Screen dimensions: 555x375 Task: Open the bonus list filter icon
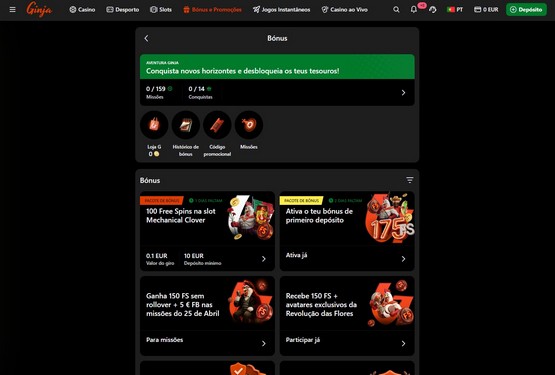(410, 180)
